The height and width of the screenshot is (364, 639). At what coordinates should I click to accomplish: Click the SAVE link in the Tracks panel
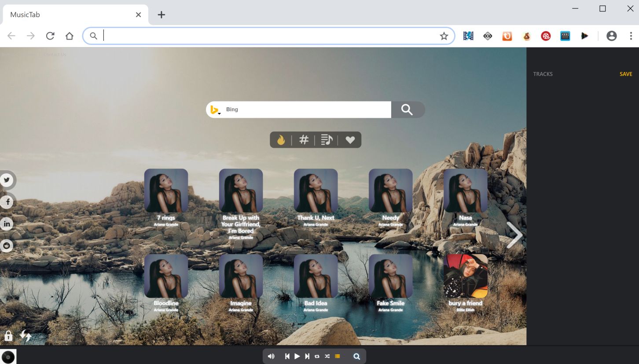click(626, 74)
